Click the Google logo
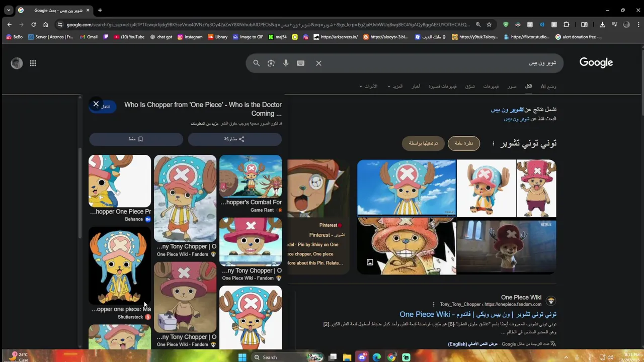This screenshot has width=644, height=362. (596, 63)
